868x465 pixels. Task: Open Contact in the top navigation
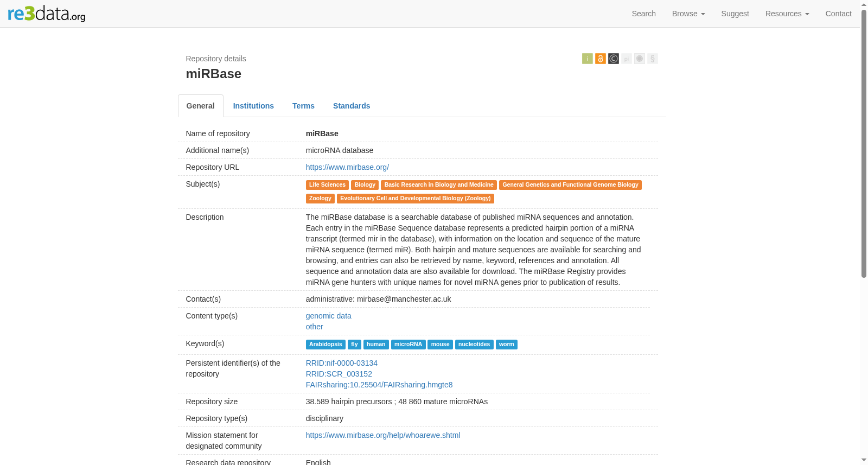tap(838, 14)
